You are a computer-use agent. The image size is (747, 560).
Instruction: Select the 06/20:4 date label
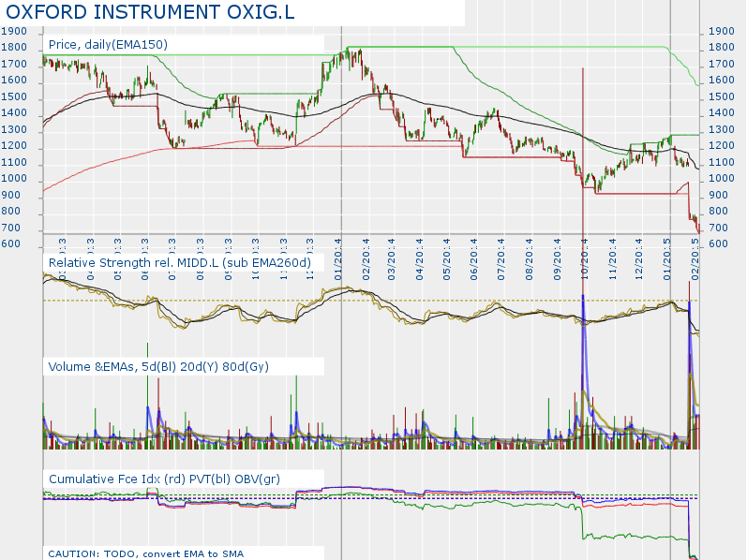tap(473, 259)
